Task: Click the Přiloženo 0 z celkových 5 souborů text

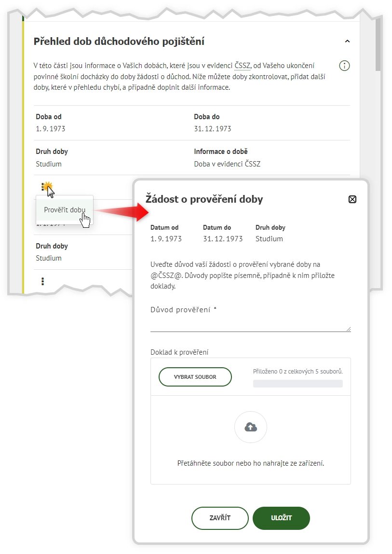Action: [297, 372]
